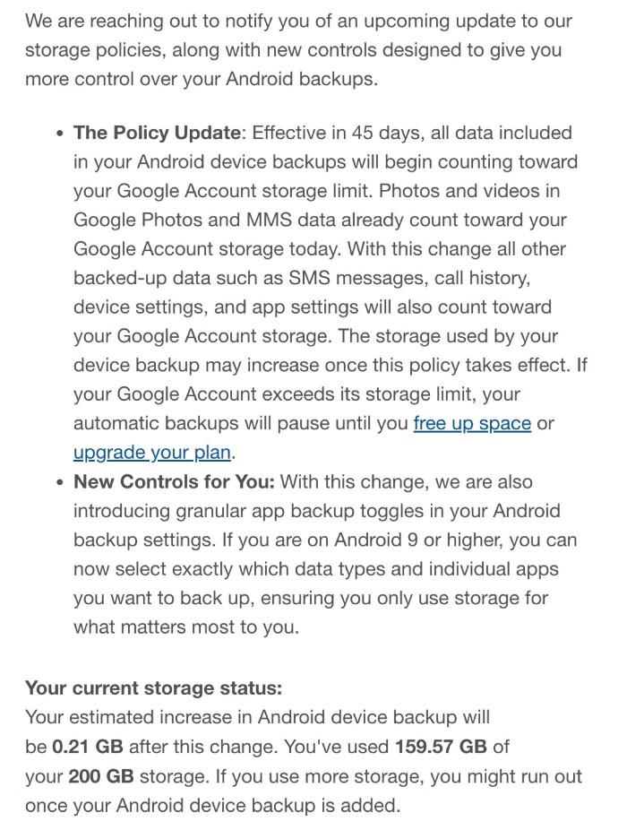Click the bold "200 GB" storage value

101,776
